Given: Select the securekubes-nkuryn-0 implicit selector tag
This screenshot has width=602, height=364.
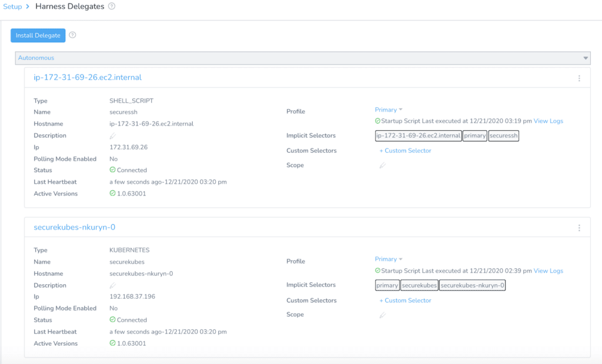Looking at the screenshot, I should coord(472,285).
